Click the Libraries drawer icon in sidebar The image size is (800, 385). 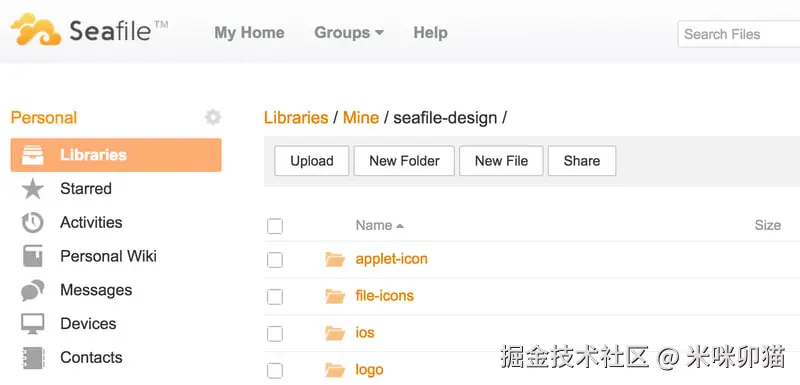click(x=33, y=155)
